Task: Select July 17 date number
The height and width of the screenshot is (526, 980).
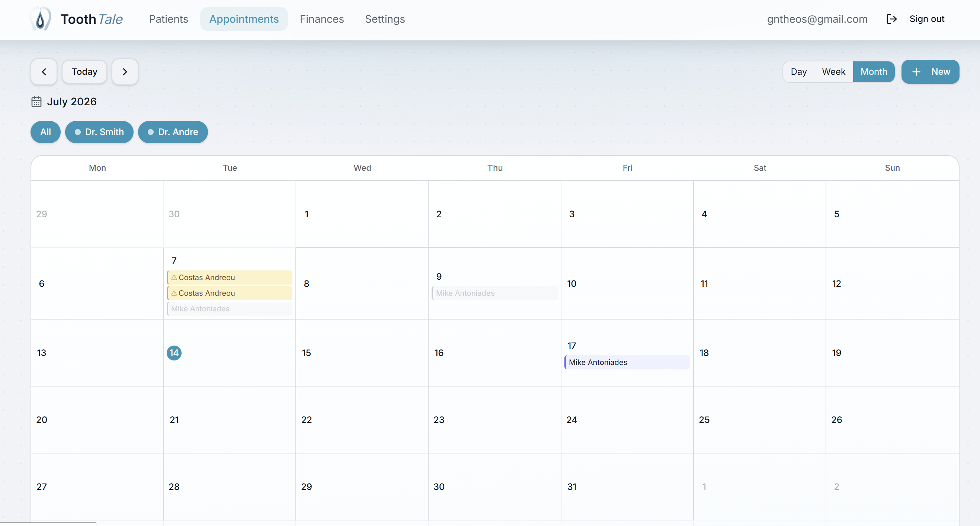Action: (572, 346)
